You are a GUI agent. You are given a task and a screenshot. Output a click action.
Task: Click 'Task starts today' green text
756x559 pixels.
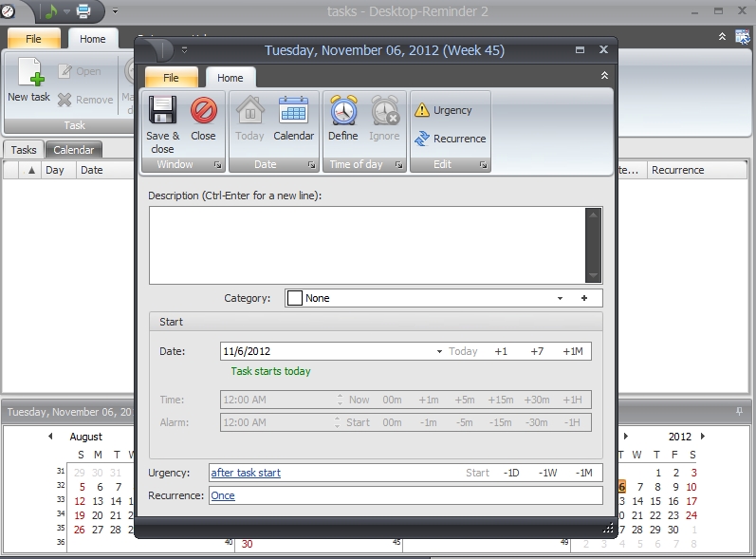pos(270,371)
